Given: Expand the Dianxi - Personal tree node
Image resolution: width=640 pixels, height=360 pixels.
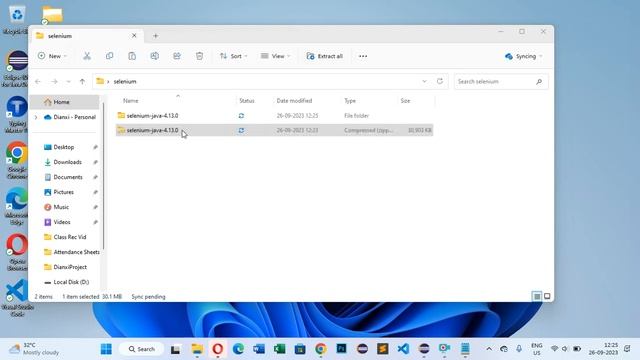Looking at the screenshot, I should tap(36, 117).
